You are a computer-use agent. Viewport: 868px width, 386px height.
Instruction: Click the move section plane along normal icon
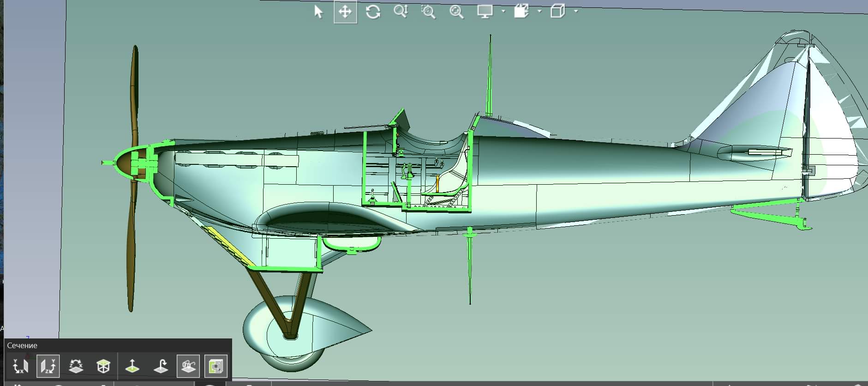tap(132, 367)
